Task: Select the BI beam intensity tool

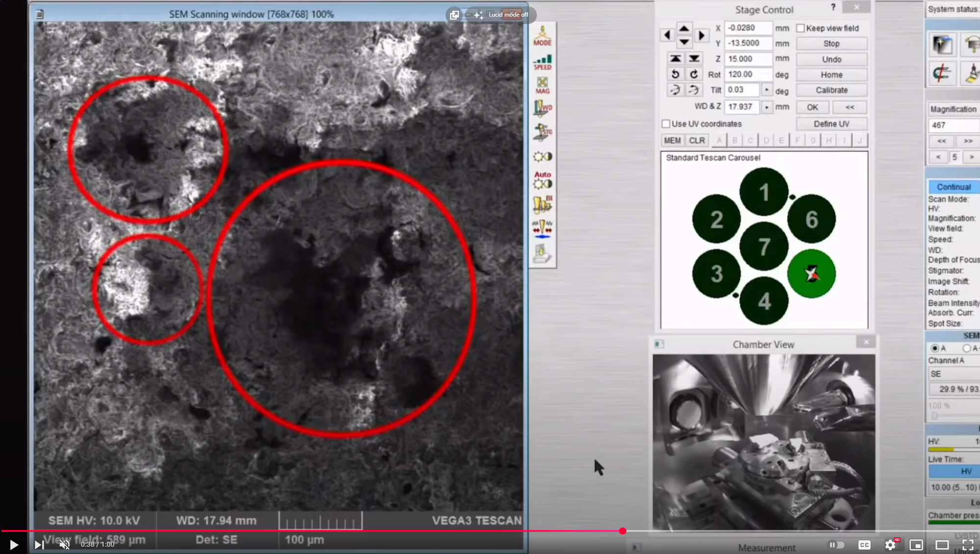Action: (542, 204)
